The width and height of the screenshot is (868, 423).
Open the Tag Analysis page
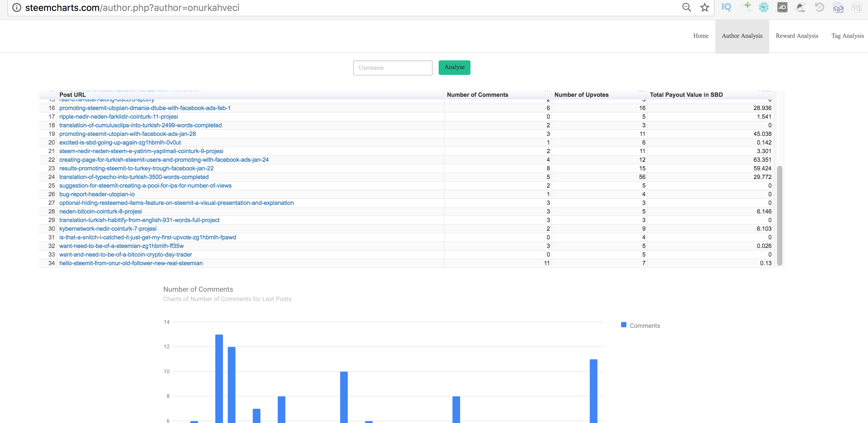click(847, 36)
